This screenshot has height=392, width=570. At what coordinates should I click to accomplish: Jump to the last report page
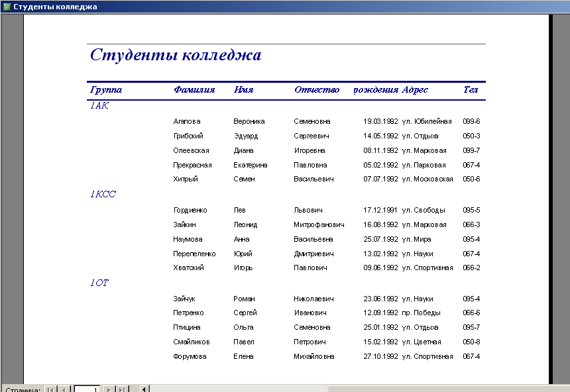(122, 389)
